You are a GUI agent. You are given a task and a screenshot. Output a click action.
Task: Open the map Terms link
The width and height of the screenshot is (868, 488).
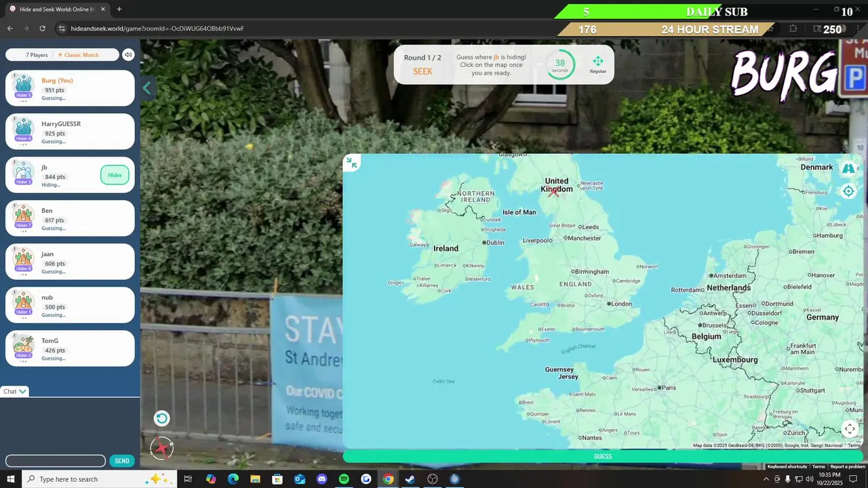click(818, 466)
